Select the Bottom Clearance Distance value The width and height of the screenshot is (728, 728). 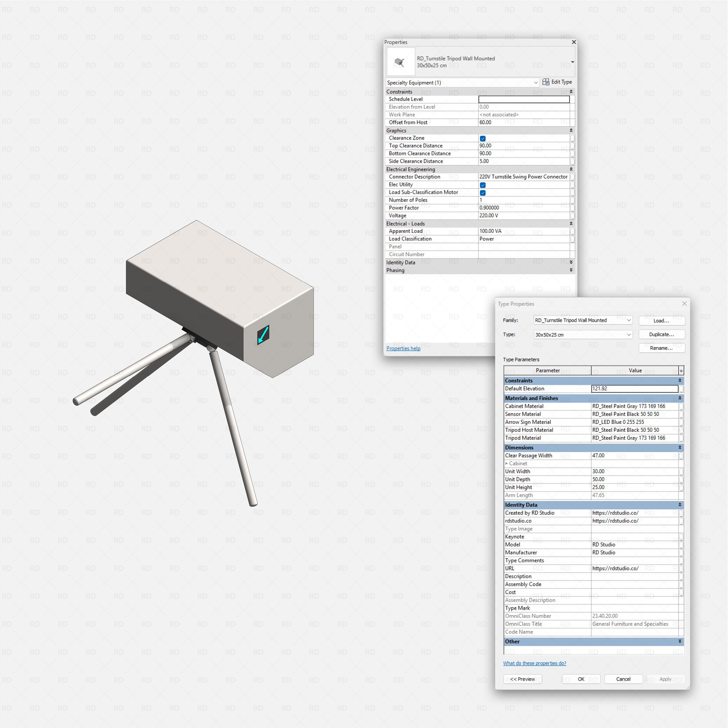(x=524, y=153)
